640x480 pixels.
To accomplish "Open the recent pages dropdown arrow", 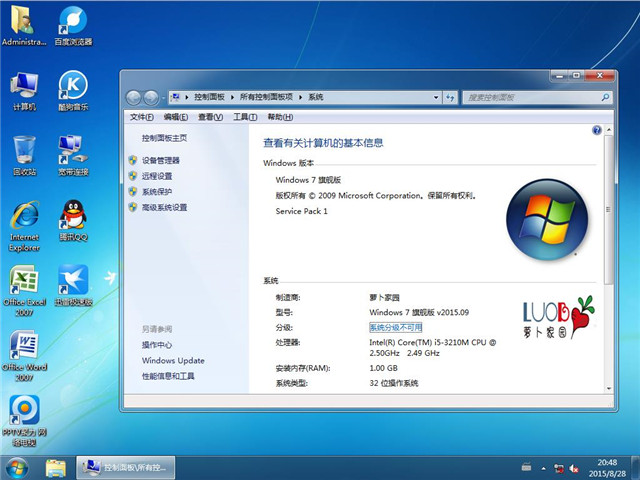I will tap(163, 98).
